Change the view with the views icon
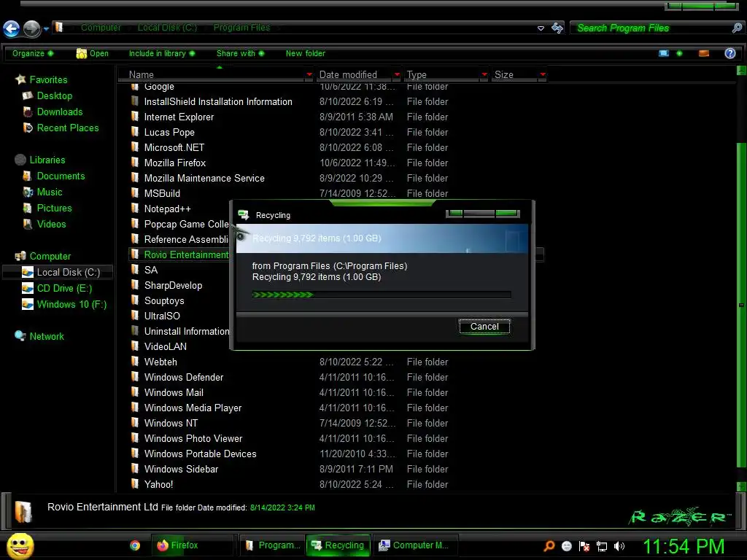This screenshot has width=747, height=560. (664, 53)
